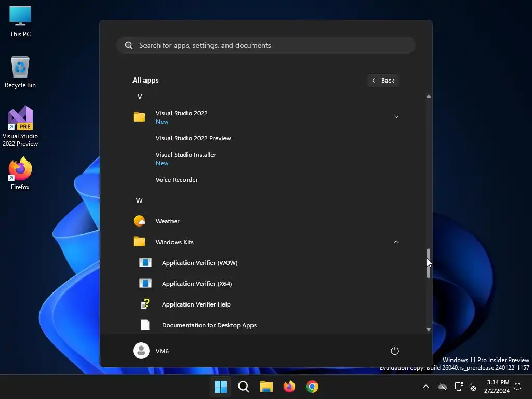Open Application Verifier (X64) icon
Viewport: 532px width, 399px height.
[x=145, y=283]
